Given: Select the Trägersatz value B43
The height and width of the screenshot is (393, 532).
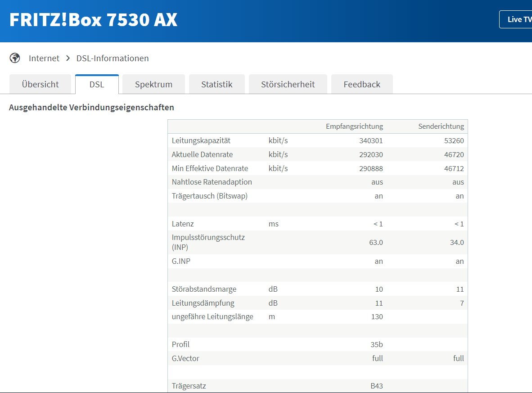Looking at the screenshot, I should point(377,386).
